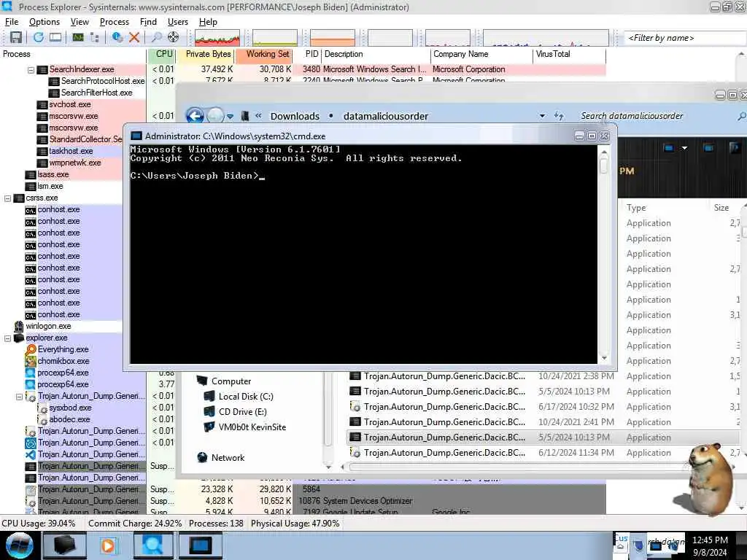Viewport: 747px width, 560px height.
Task: Click the Filter by name input field
Action: (x=685, y=38)
